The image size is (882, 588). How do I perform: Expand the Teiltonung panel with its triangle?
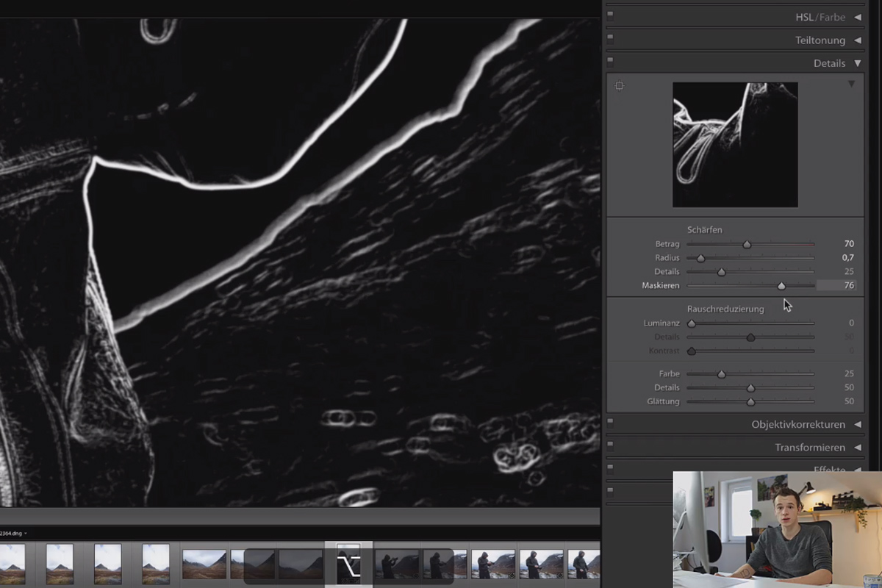pyautogui.click(x=857, y=40)
